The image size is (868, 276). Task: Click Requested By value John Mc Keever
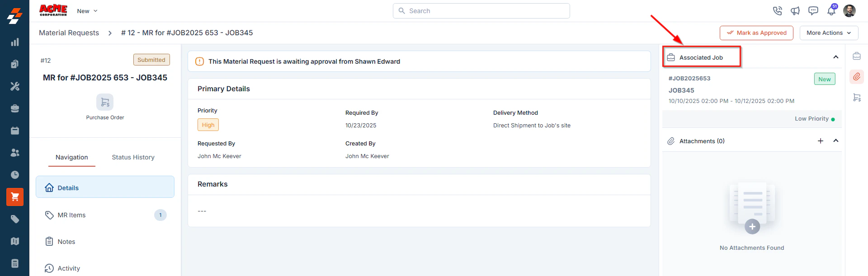[x=219, y=156]
